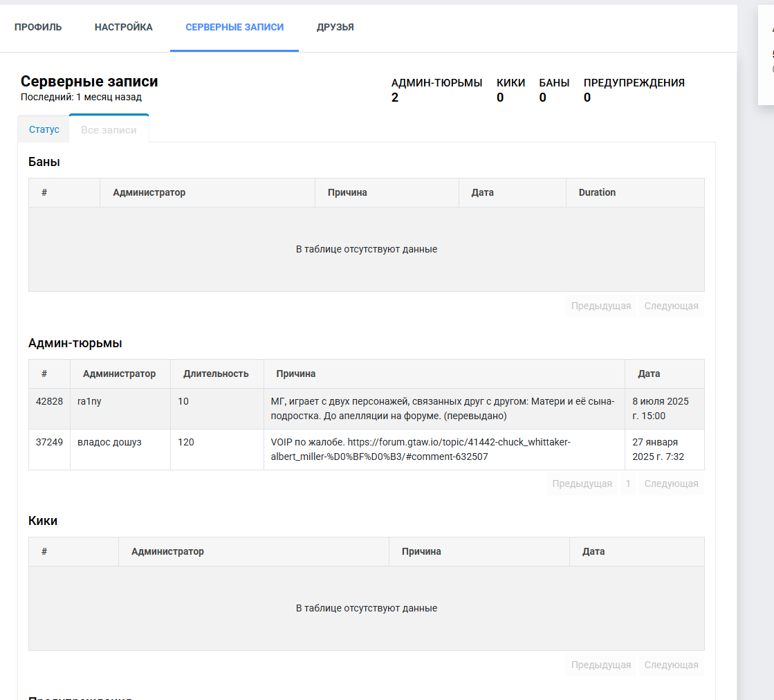Click administrator name владос дошуз
This screenshot has width=774, height=700.
(x=109, y=442)
